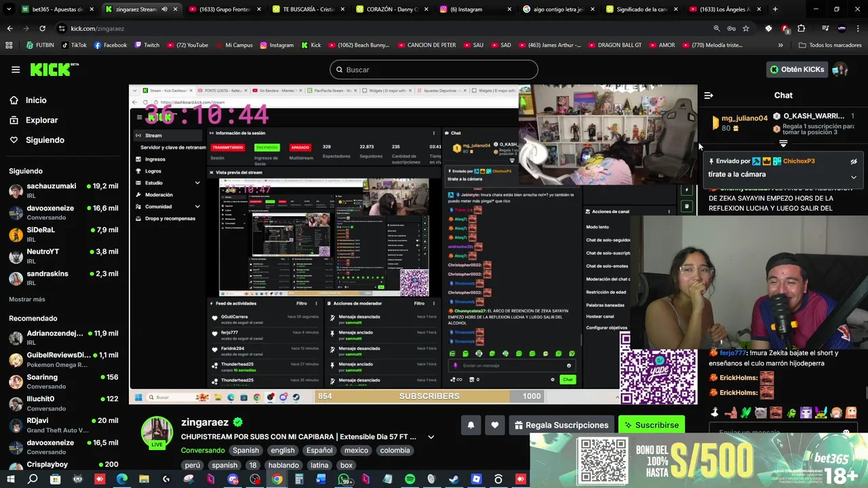This screenshot has width=868, height=488.
Task: Open the Windows Start menu
Action: [11, 479]
